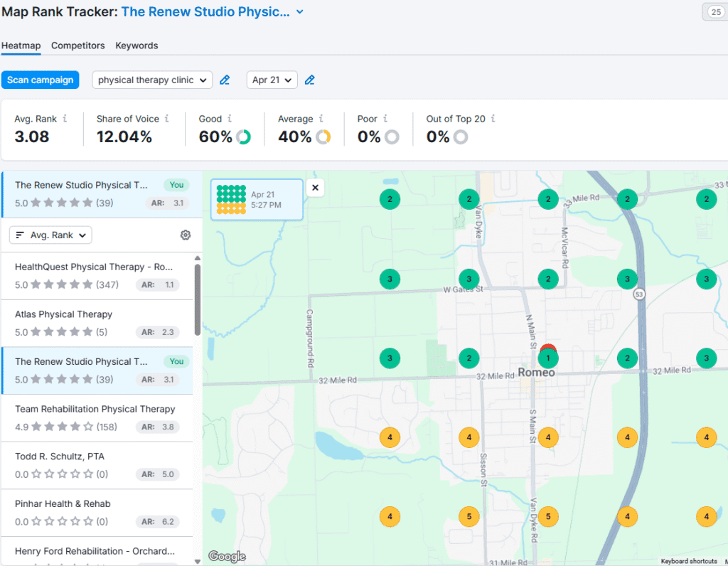This screenshot has width=728, height=566.
Task: Select the rank 5 pin near Sisson St
Action: tap(469, 516)
